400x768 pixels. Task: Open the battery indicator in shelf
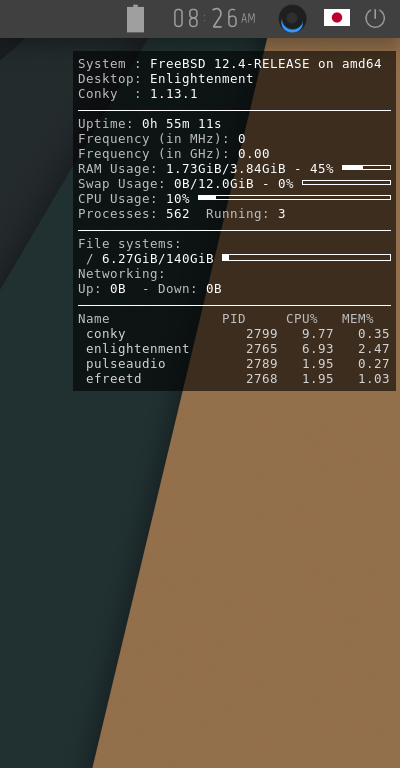click(136, 19)
